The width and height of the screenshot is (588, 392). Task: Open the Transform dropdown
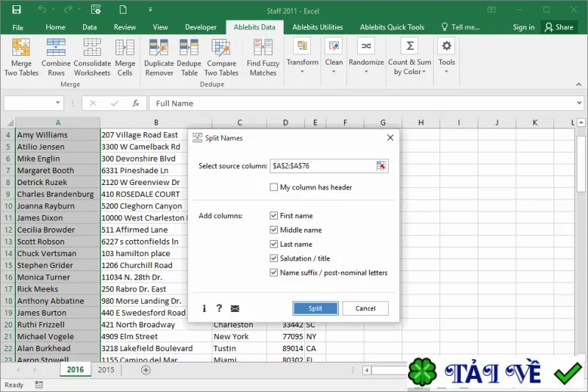tap(302, 57)
